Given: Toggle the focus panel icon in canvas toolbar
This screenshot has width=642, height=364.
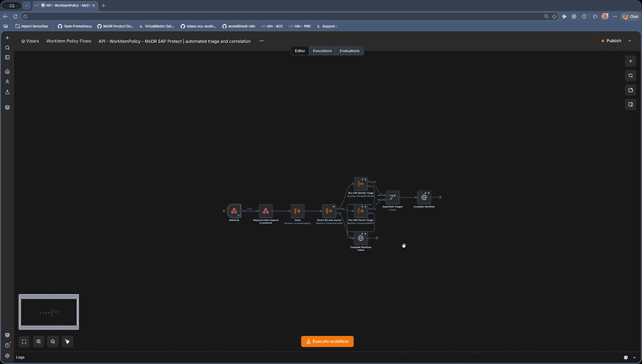Looking at the screenshot, I should coord(630,104).
